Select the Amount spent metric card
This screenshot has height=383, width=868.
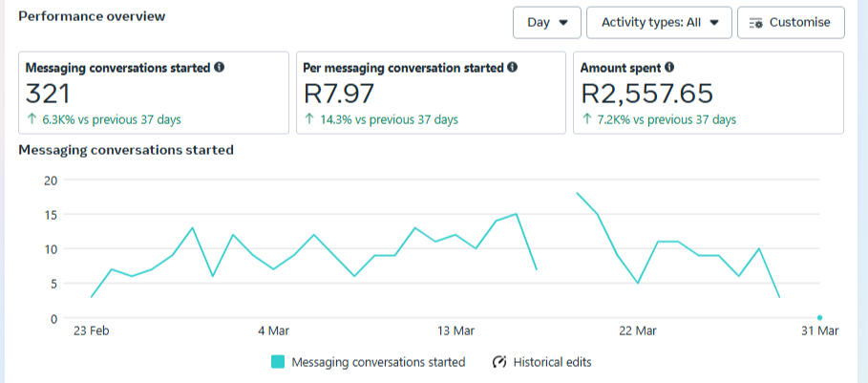708,93
